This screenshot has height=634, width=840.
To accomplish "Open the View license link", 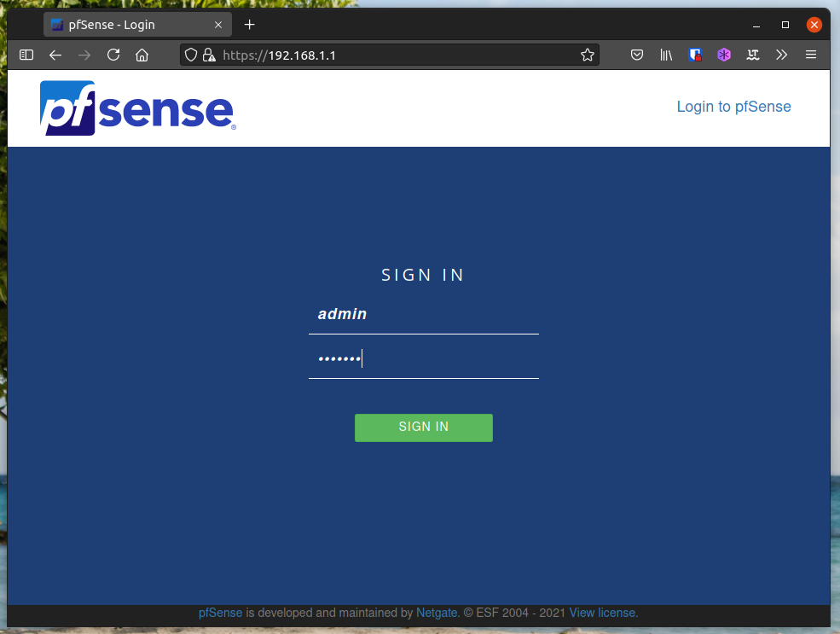I will point(603,613).
